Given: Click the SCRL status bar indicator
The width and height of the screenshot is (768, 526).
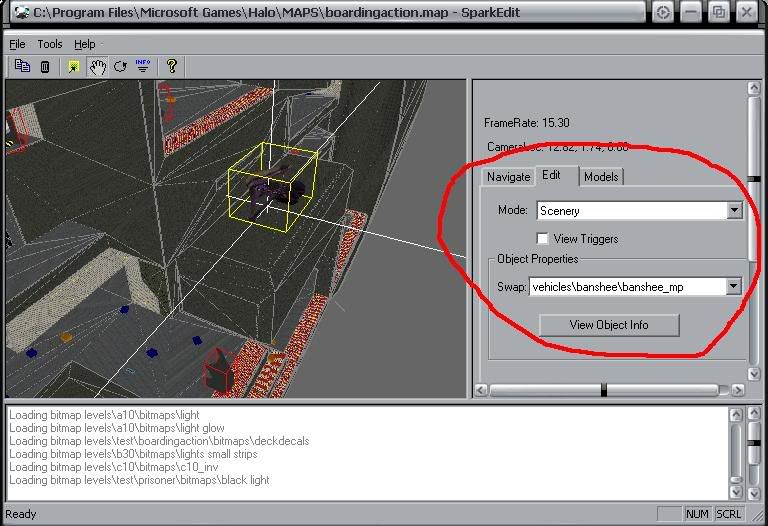Looking at the screenshot, I should [x=728, y=514].
